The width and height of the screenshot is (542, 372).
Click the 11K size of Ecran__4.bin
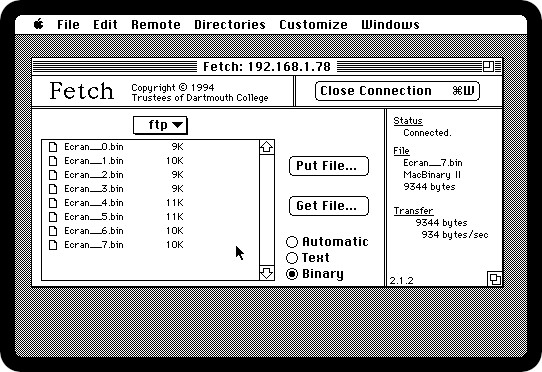click(175, 203)
